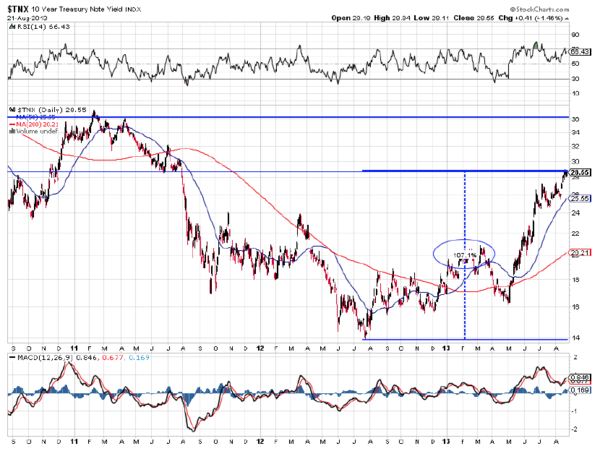The image size is (600, 454).
Task: Click the 29.55 current price tag
Action: click(x=577, y=171)
